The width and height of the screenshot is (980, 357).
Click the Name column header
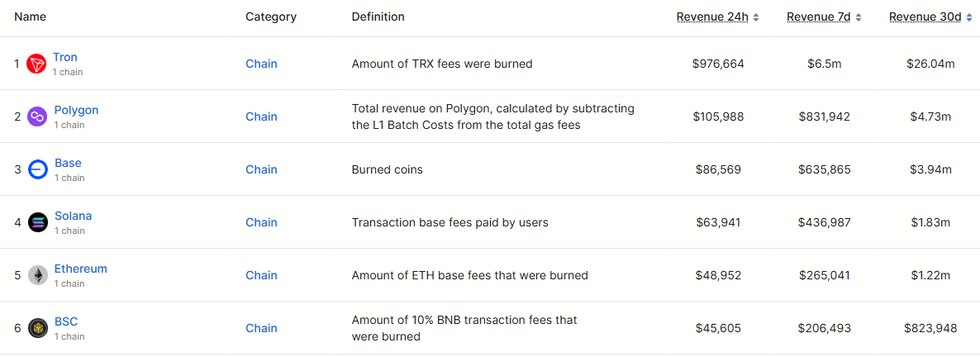click(31, 17)
